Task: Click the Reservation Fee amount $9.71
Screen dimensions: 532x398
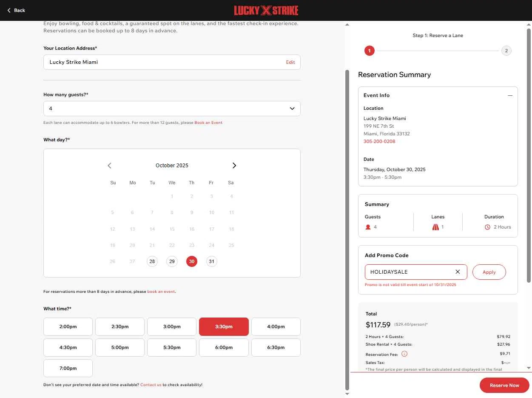Action: pos(505,354)
